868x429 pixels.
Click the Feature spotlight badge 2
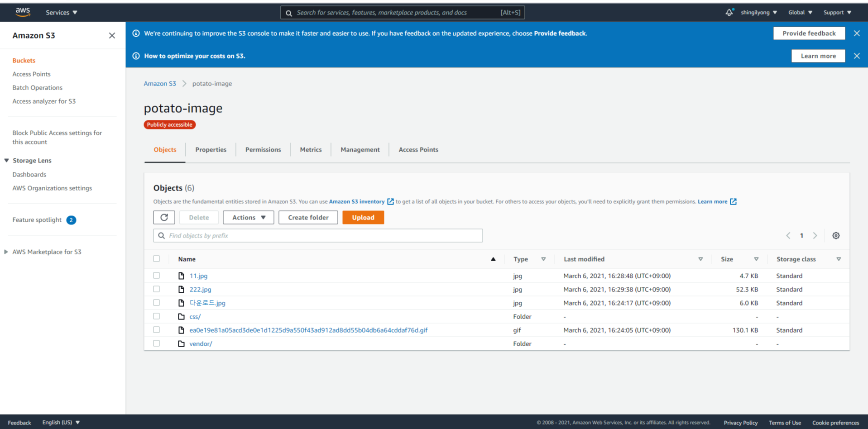point(71,220)
